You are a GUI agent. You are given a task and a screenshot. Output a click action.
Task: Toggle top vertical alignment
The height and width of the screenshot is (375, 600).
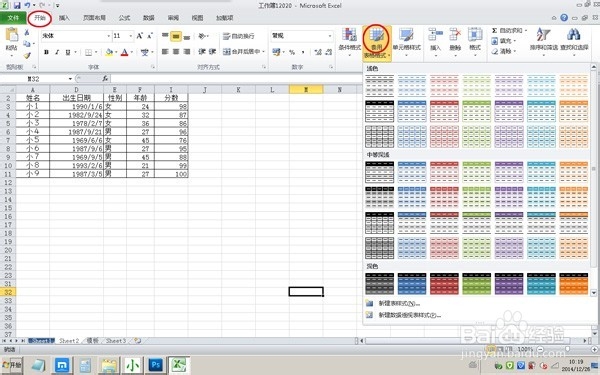pyautogui.click(x=165, y=36)
